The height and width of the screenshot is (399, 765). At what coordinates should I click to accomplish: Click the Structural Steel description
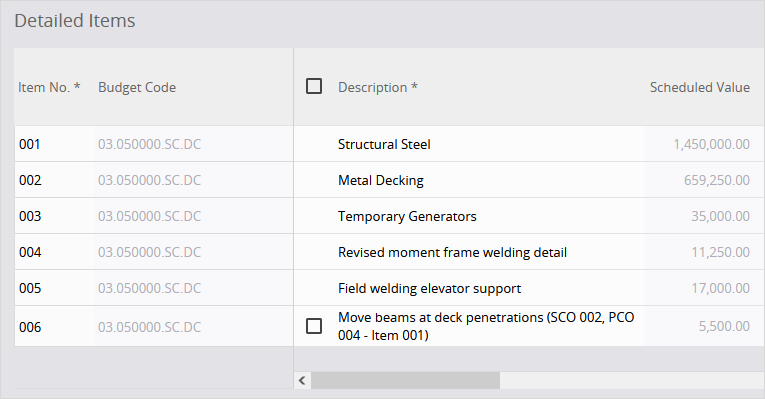[x=384, y=144]
